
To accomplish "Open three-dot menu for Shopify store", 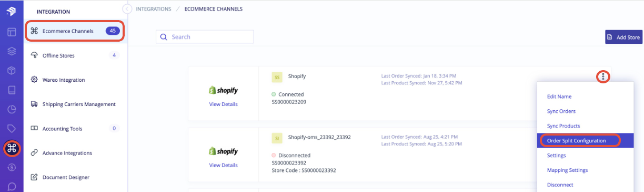I will click(603, 76).
